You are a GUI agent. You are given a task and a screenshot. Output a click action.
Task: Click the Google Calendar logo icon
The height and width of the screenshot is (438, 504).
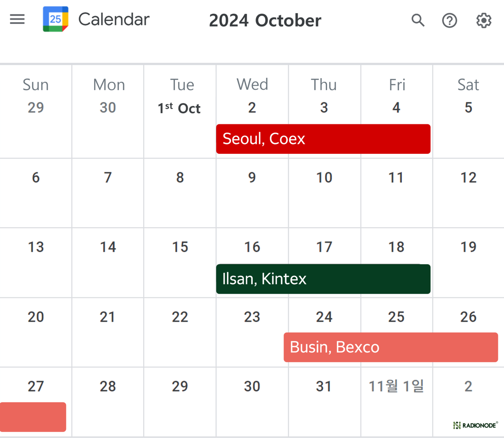point(56,19)
